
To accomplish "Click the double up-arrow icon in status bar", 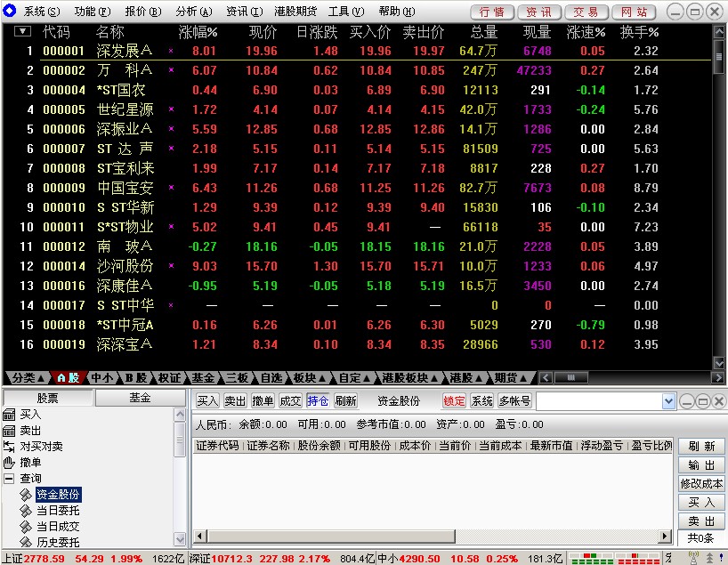I will pos(710,558).
